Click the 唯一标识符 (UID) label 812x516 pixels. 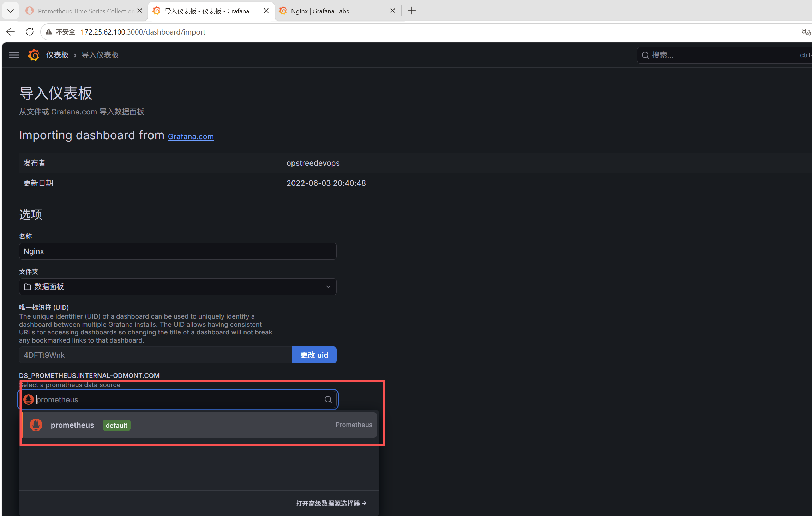coord(44,307)
